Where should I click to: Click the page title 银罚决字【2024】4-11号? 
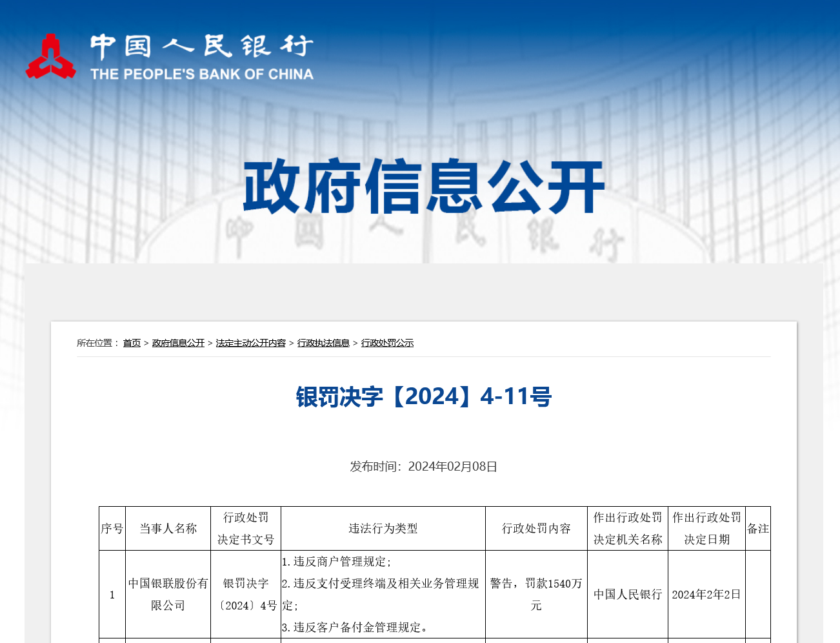click(423, 396)
